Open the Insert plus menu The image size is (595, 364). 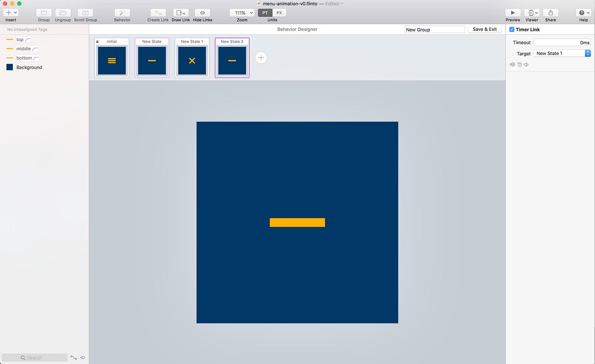(11, 13)
